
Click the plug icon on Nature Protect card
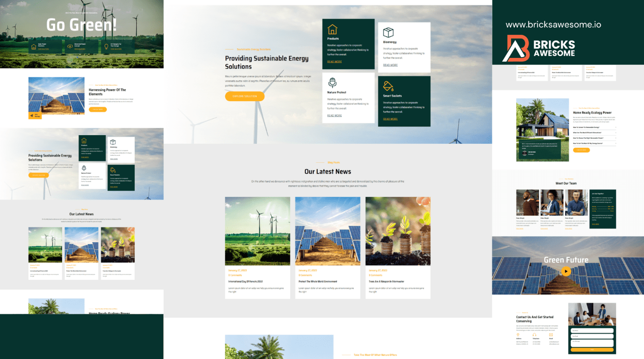[x=331, y=83]
